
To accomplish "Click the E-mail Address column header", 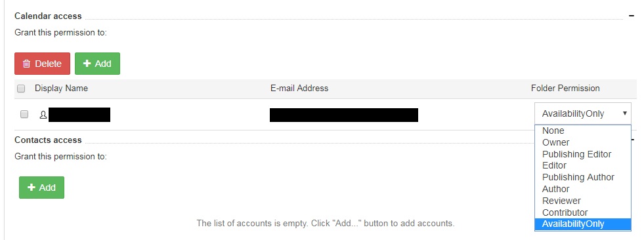I will coord(299,89).
